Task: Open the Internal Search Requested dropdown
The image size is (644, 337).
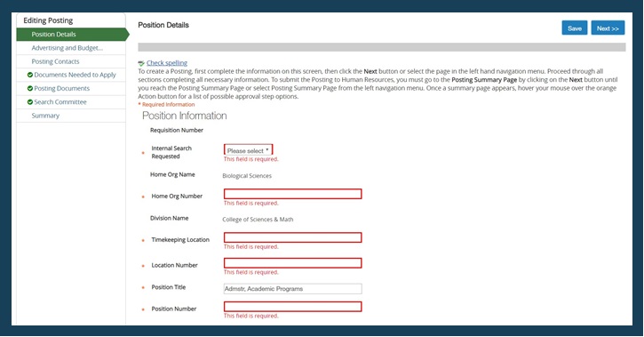Action: [248, 150]
